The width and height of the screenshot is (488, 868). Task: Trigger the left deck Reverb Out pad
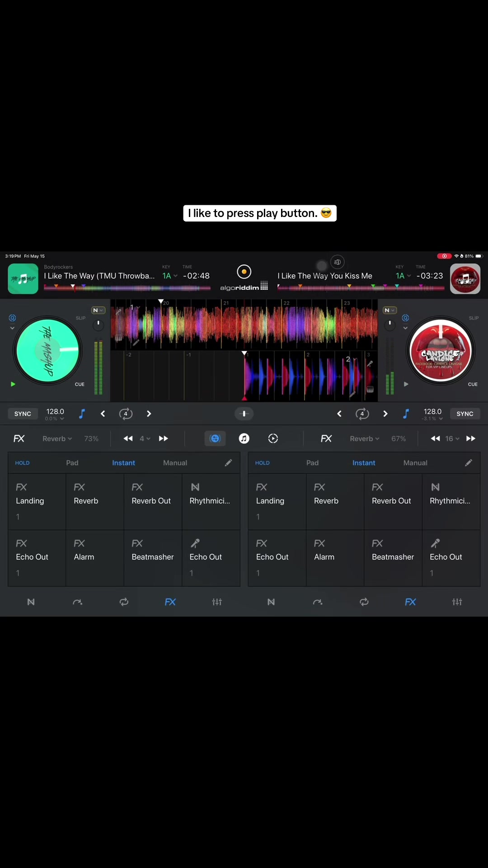click(x=153, y=502)
